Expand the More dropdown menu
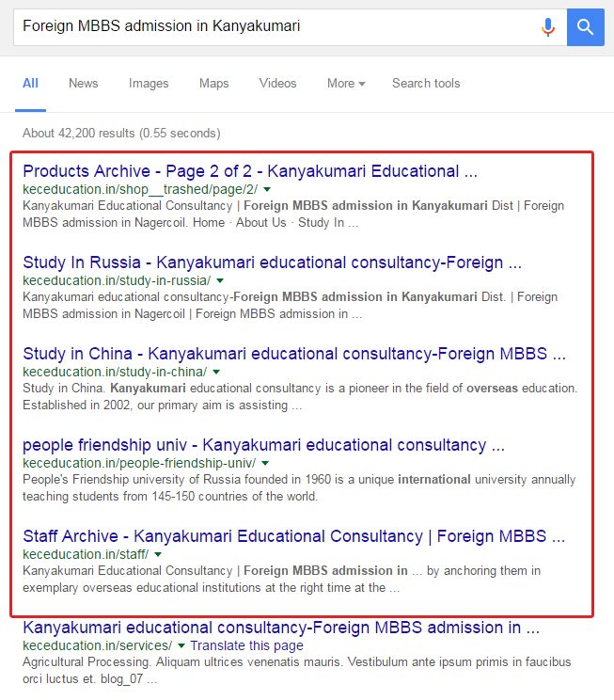 pyautogui.click(x=346, y=84)
